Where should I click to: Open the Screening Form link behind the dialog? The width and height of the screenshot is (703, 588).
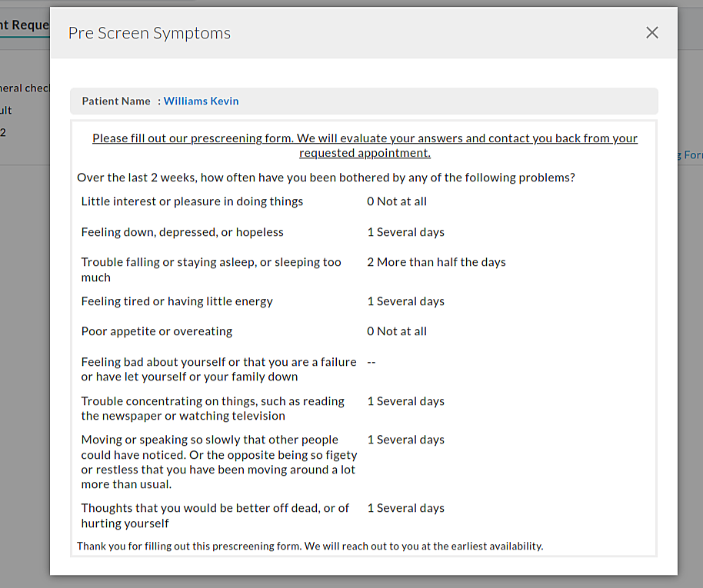click(x=691, y=154)
